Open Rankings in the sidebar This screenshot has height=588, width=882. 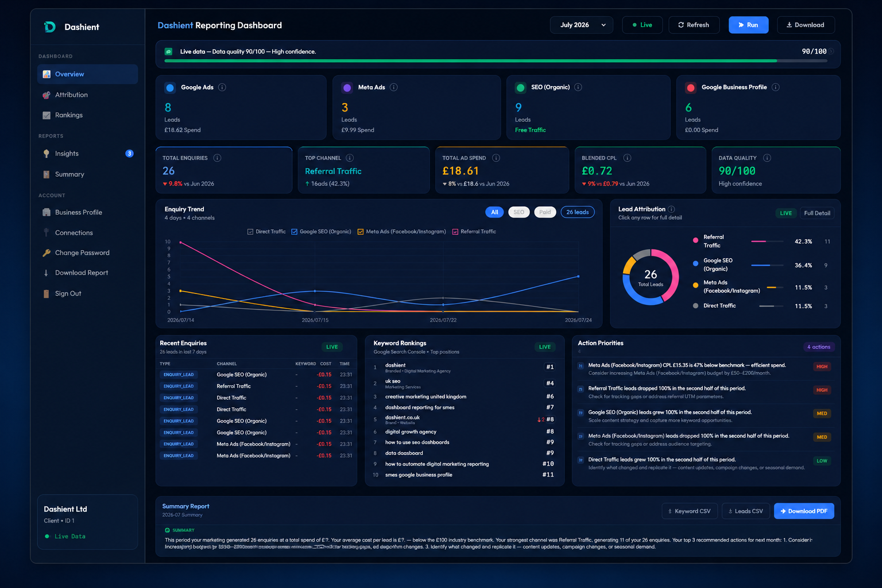88,115
